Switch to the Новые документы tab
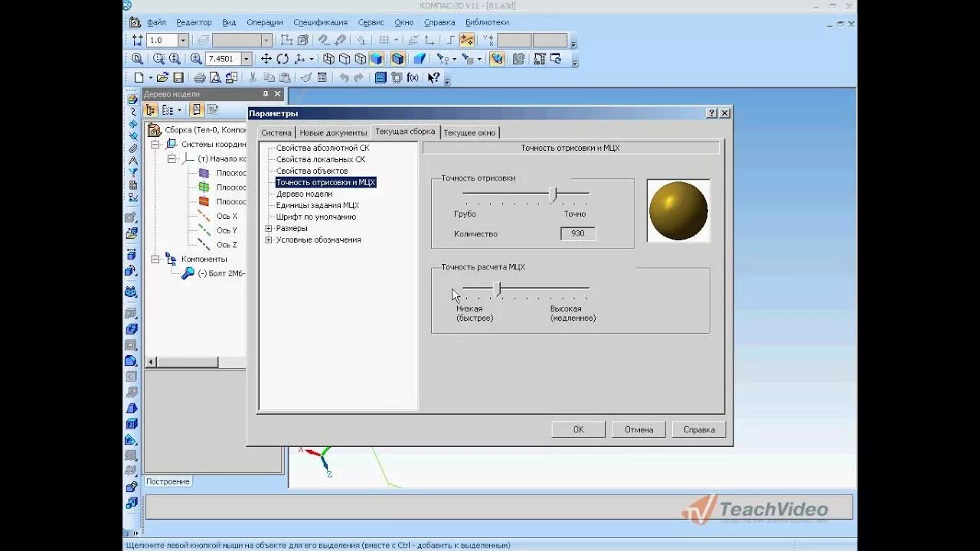Image resolution: width=980 pixels, height=551 pixels. click(333, 132)
